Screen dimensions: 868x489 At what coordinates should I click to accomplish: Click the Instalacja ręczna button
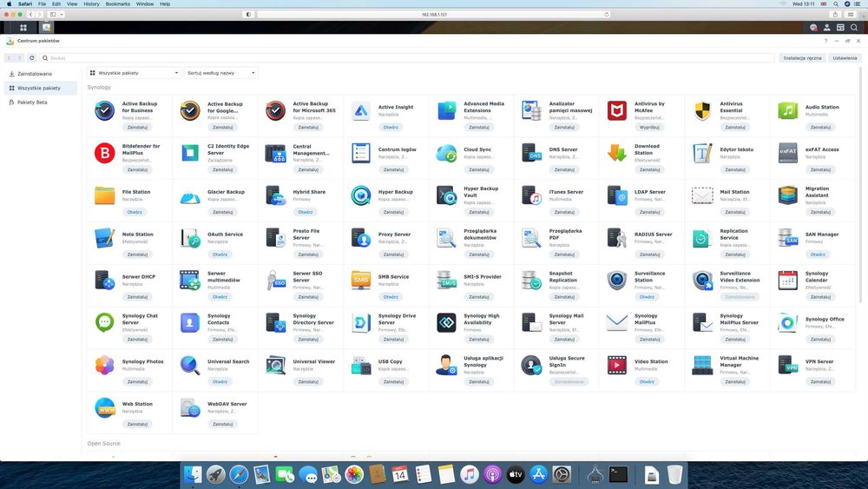pyautogui.click(x=802, y=57)
